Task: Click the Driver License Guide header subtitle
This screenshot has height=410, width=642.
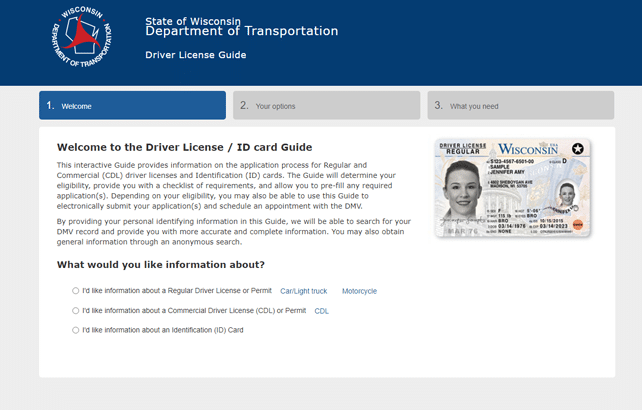Action: 195,55
